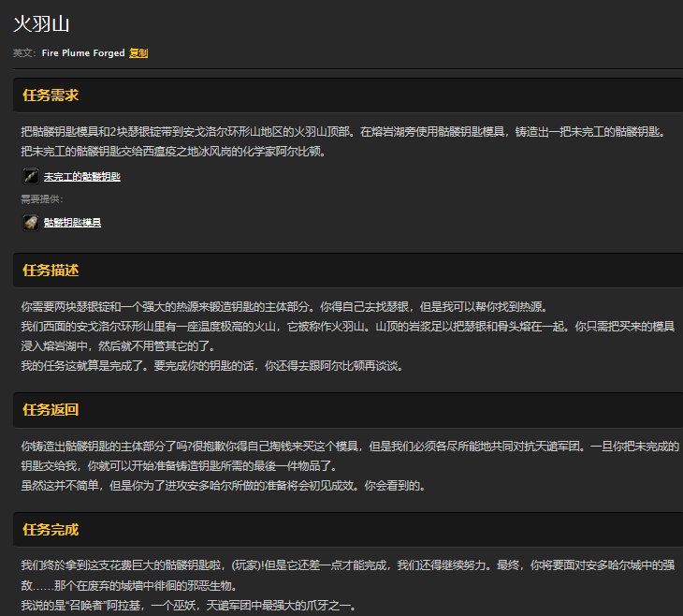Click the Fire Plume Forged English name

(83, 53)
